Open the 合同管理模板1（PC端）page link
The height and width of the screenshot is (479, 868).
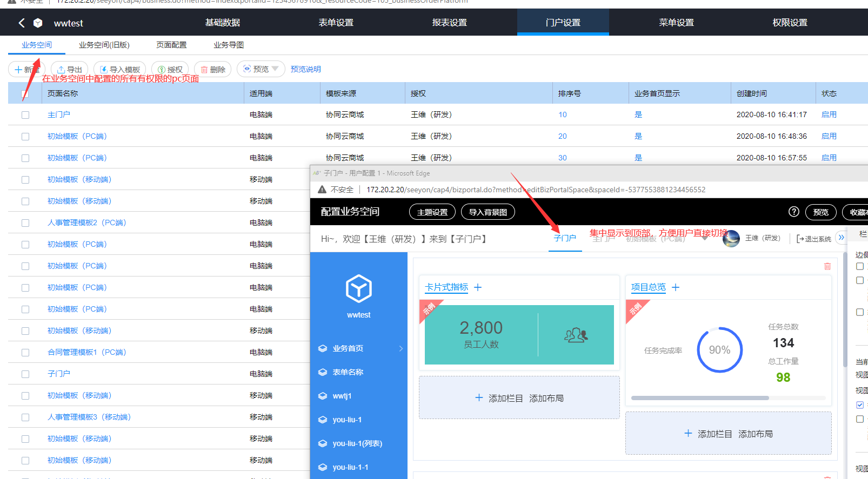(x=86, y=352)
